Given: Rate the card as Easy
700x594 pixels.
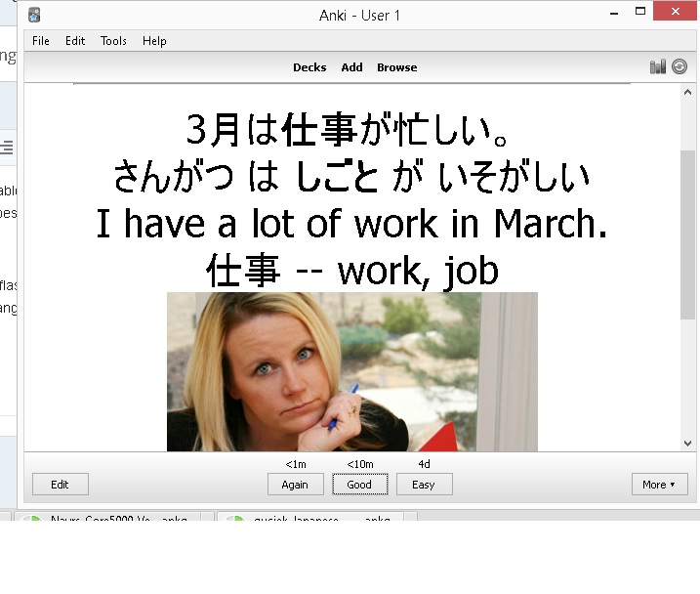Looking at the screenshot, I should (424, 485).
